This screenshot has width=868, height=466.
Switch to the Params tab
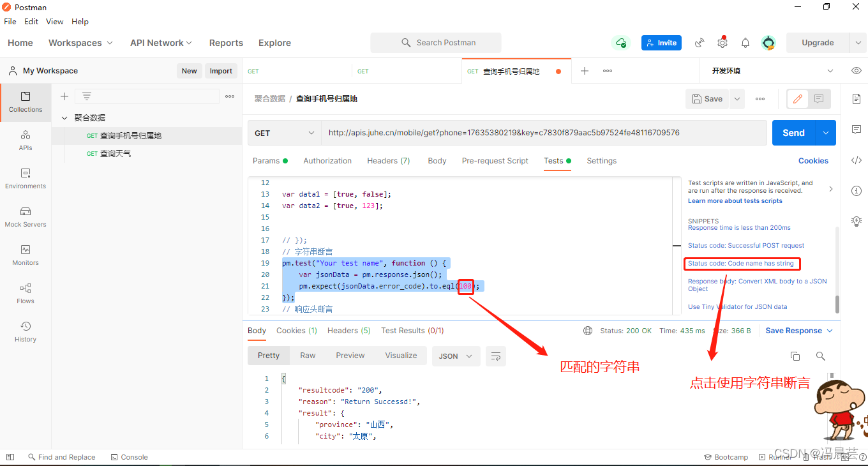(270, 161)
